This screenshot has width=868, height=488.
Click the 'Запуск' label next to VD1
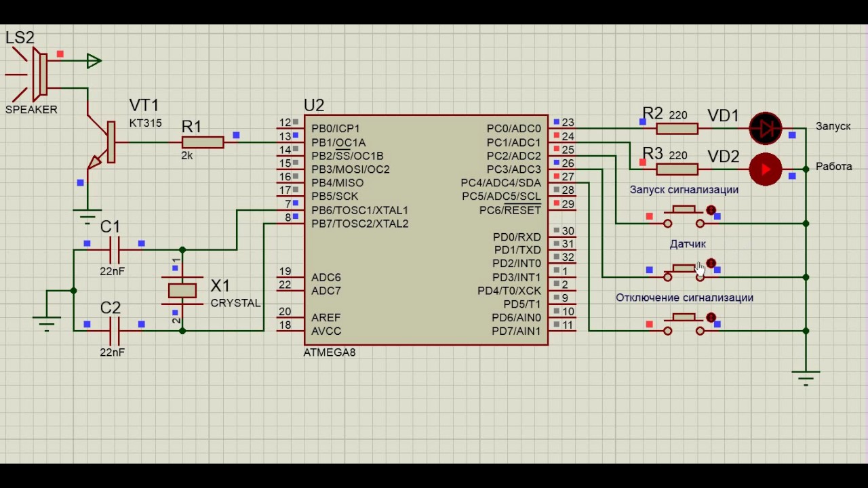tap(833, 127)
